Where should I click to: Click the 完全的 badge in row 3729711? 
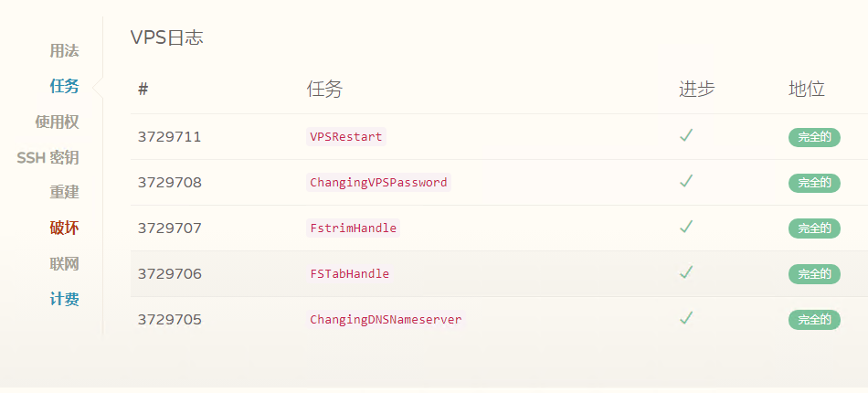tap(814, 137)
